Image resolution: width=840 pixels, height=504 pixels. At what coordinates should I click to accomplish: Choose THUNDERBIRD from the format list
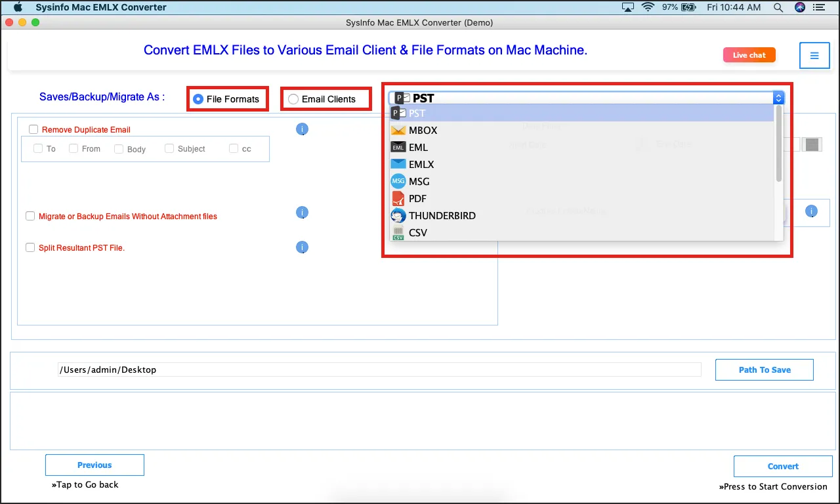582,215
